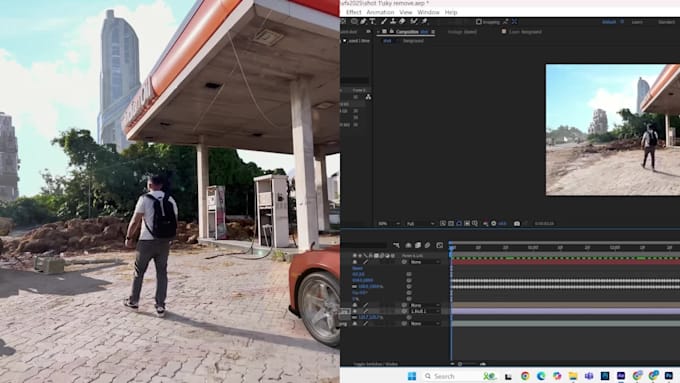This screenshot has width=680, height=383.
Task: Toggle the Snapping checkbox
Action: pyautogui.click(x=479, y=22)
